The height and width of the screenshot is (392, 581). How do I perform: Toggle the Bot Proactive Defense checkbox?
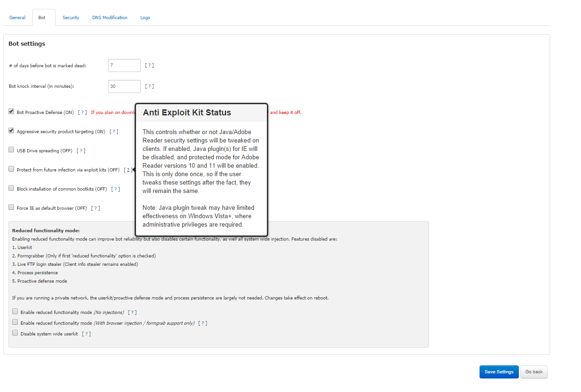pos(11,112)
